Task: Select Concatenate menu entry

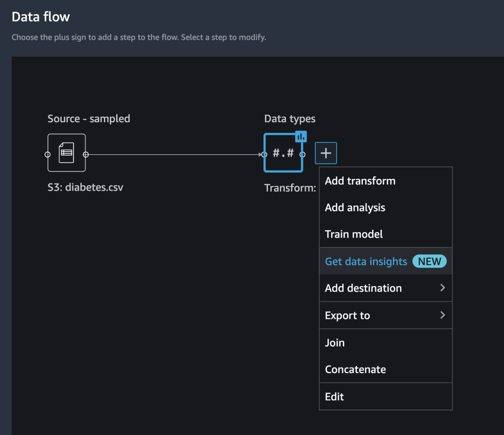Action: [355, 369]
